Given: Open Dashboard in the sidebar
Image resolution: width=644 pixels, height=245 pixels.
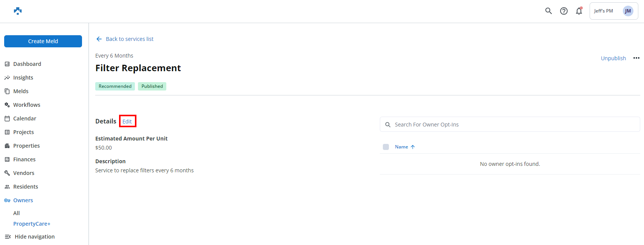Looking at the screenshot, I should click(27, 64).
